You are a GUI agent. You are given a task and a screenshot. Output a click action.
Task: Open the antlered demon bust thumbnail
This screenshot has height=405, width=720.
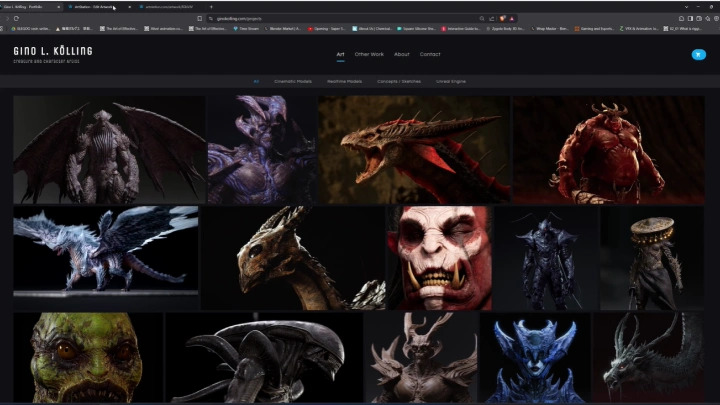[422, 358]
